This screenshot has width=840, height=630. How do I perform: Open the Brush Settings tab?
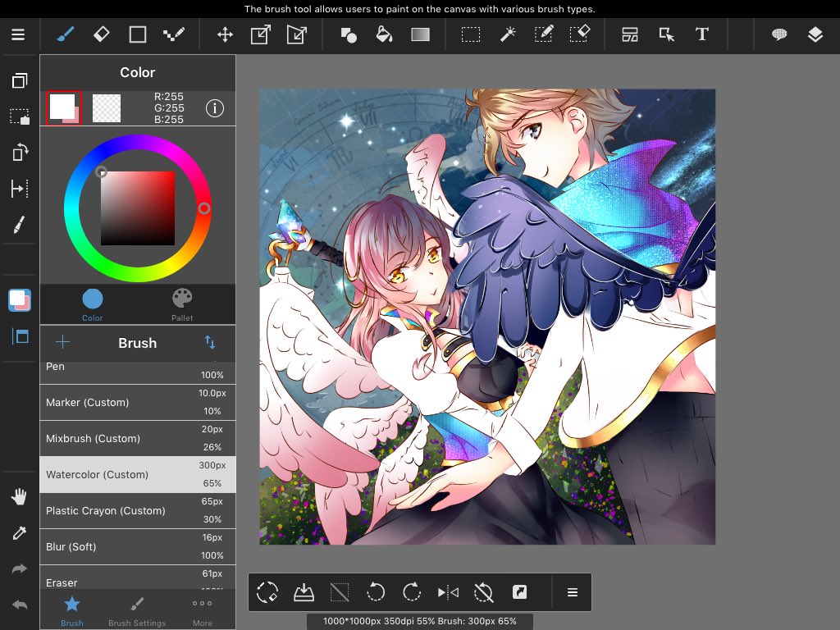pos(137,610)
